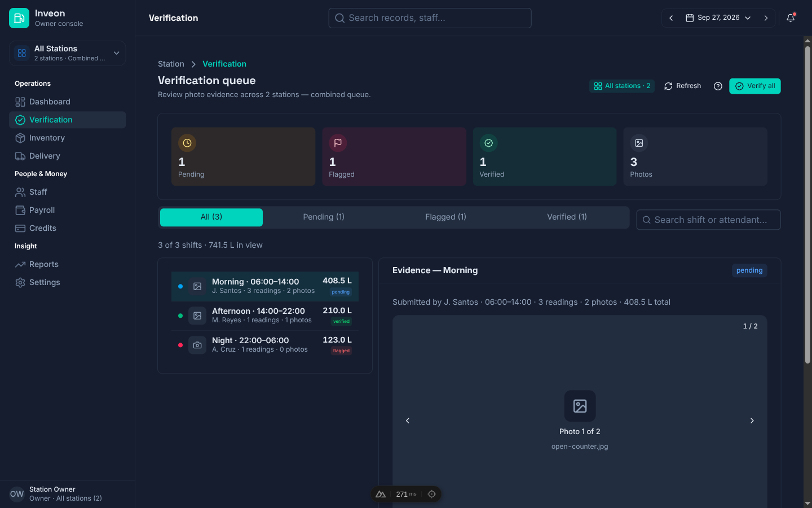Open Dashboard in the sidebar
Viewport: 812px width, 508px height.
(68, 102)
